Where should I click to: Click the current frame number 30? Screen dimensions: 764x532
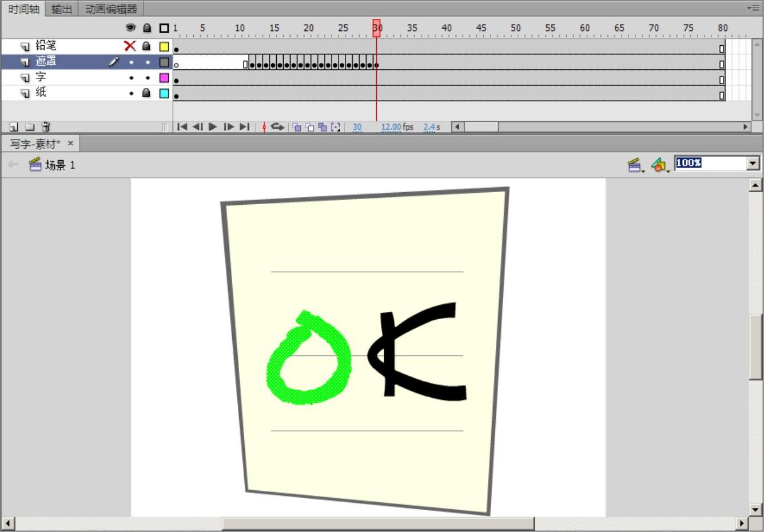pyautogui.click(x=357, y=127)
